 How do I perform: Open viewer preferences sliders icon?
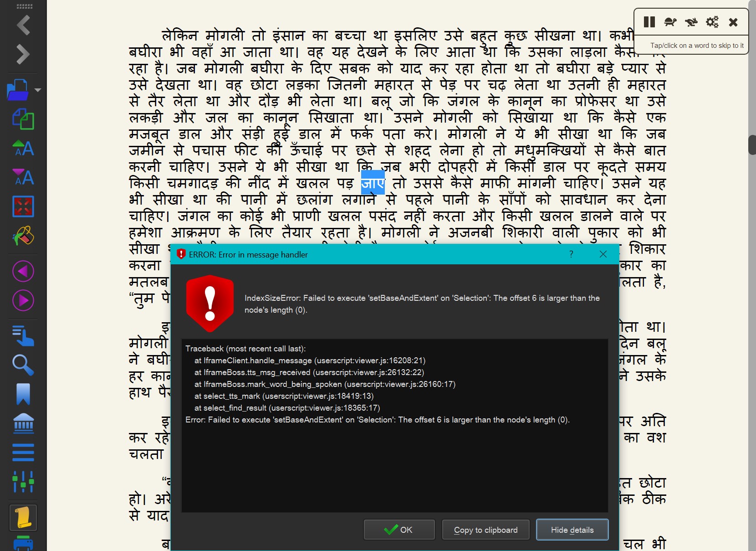coord(23,482)
